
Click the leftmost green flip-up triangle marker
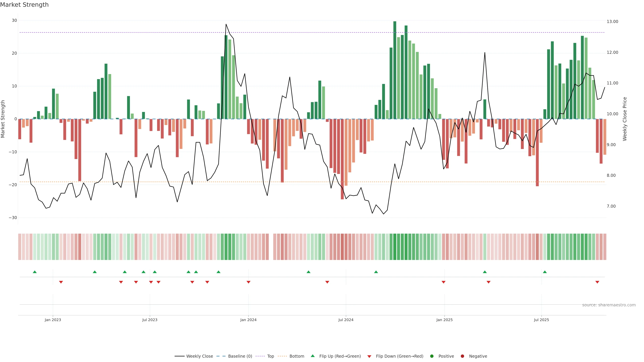[x=35, y=272]
